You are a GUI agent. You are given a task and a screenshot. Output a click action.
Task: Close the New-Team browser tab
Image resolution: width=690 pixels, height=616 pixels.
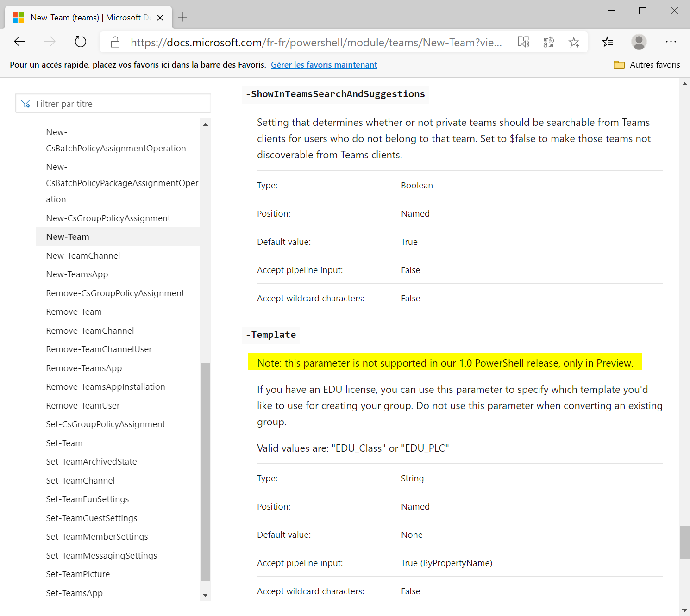(x=160, y=18)
